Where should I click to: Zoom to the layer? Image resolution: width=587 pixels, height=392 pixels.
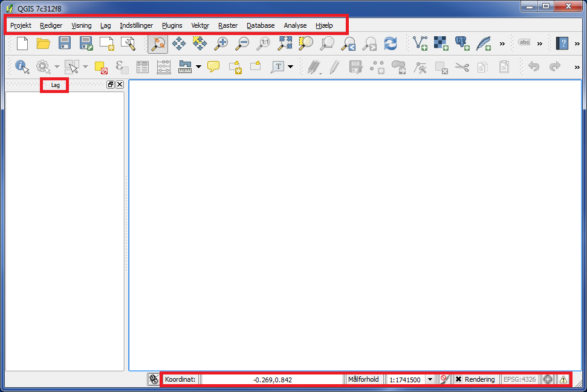pos(327,43)
